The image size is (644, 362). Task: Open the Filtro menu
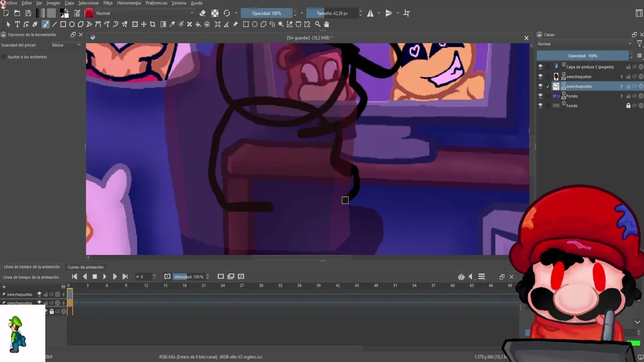(108, 3)
